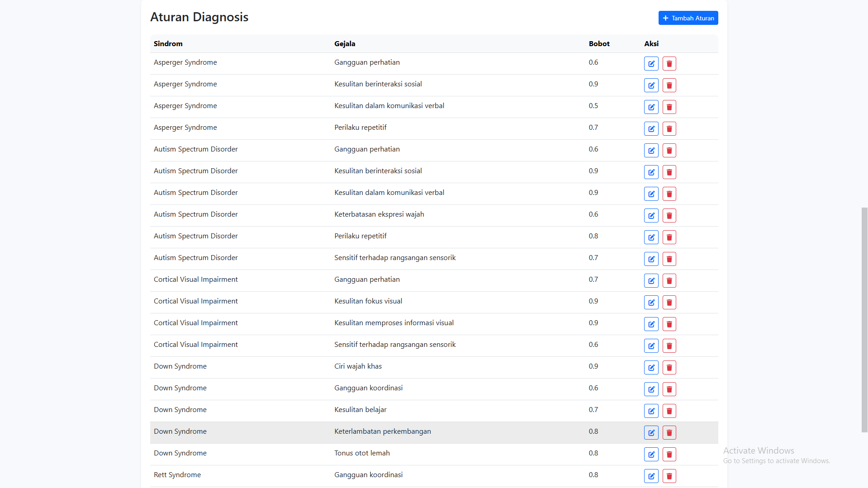Edit the Autism Perilaku repetitif rule
The image size is (868, 488).
[651, 237]
